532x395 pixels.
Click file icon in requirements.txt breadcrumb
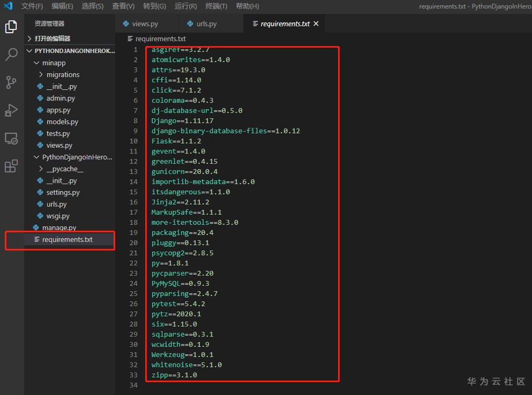click(130, 39)
